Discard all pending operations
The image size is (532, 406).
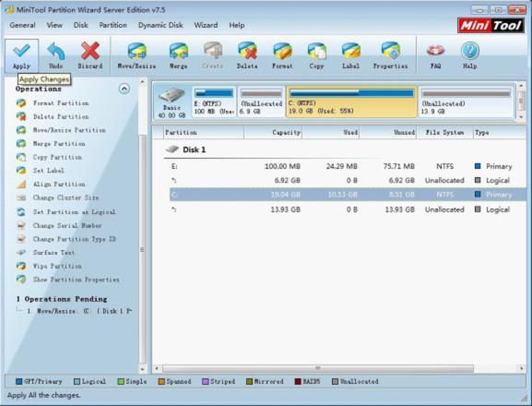90,56
